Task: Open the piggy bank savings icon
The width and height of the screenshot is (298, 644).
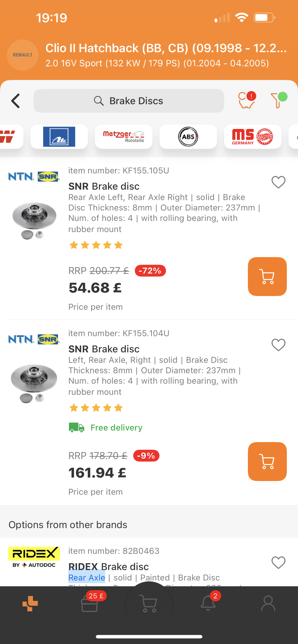Action: pyautogui.click(x=246, y=101)
